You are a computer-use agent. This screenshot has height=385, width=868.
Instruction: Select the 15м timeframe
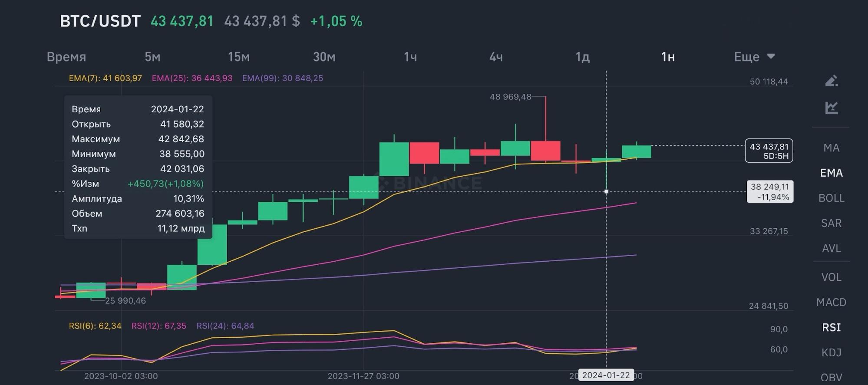pos(238,57)
